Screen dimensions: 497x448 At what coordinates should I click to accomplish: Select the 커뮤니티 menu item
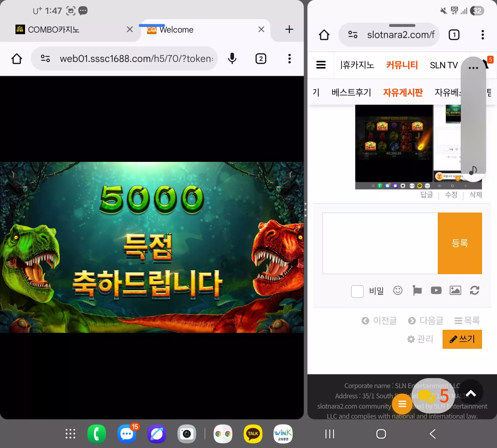pos(402,65)
